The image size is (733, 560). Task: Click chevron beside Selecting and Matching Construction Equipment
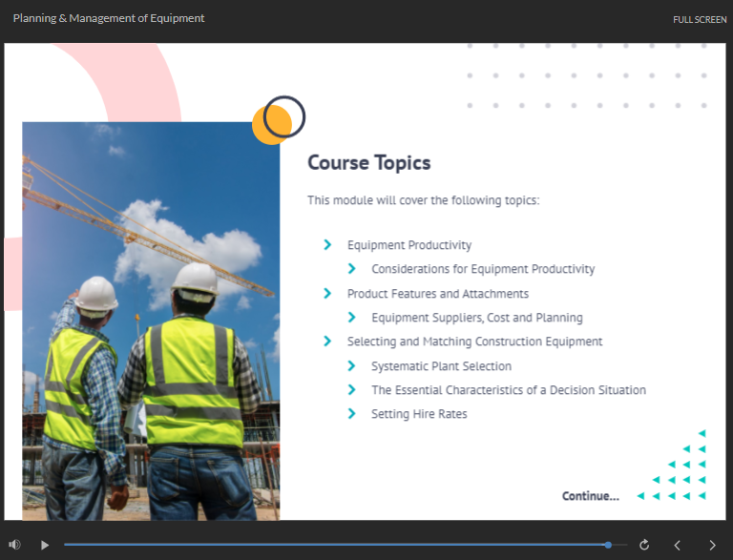tap(327, 342)
